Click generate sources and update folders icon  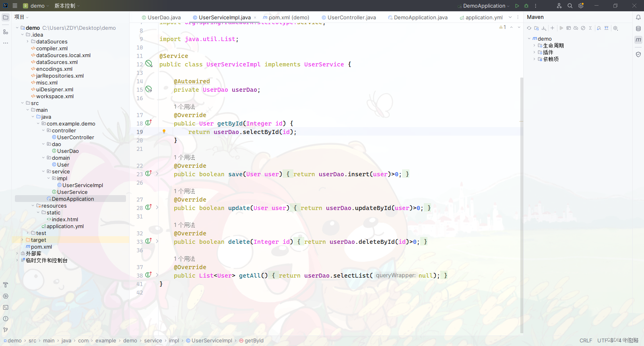click(x=537, y=28)
